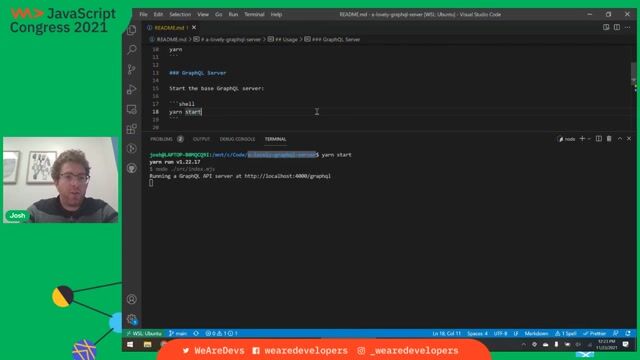Change language mode via Markdown
Screen dimensions: 640x360
tap(536, 333)
